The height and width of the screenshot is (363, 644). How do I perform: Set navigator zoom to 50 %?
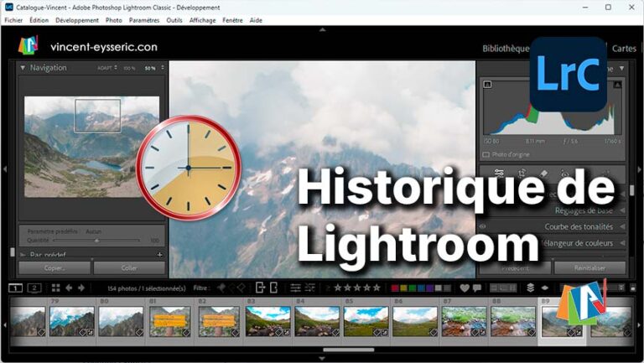(x=150, y=68)
